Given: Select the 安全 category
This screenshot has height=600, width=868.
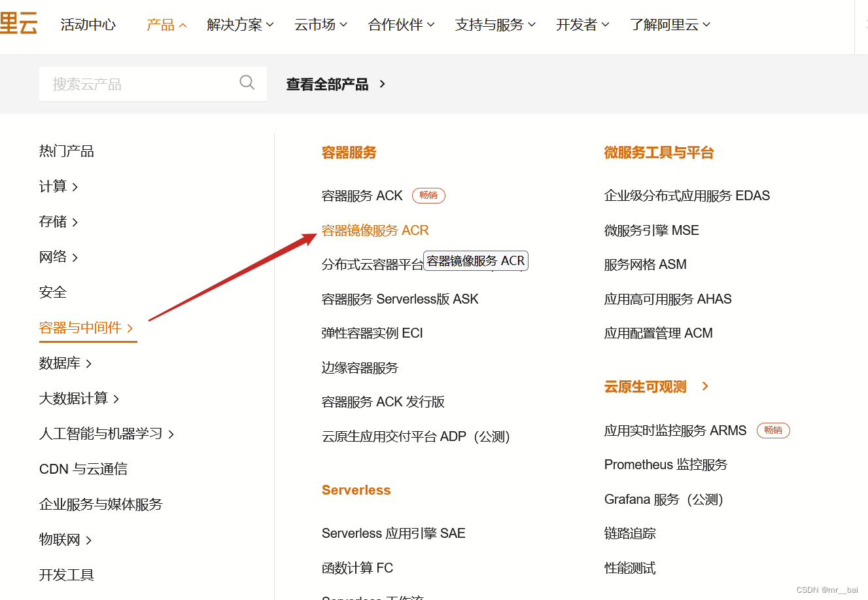Looking at the screenshot, I should pyautogui.click(x=53, y=292).
